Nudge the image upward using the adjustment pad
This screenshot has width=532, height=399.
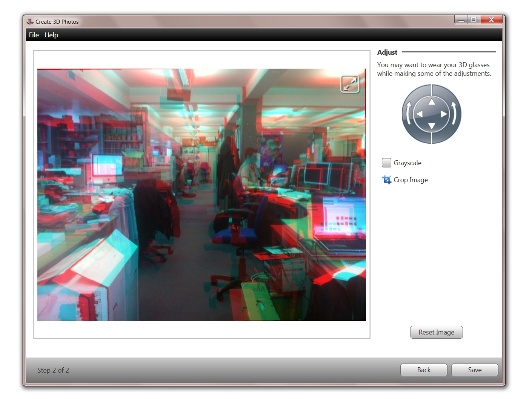tap(431, 101)
